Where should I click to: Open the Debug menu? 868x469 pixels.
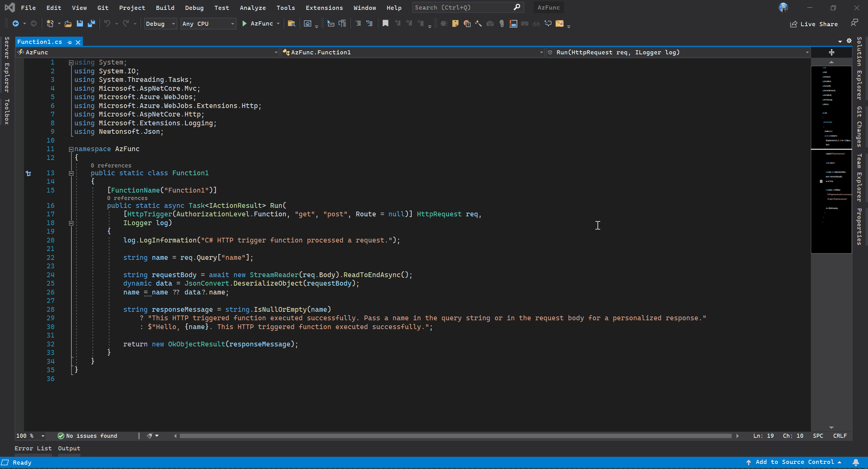coord(194,7)
